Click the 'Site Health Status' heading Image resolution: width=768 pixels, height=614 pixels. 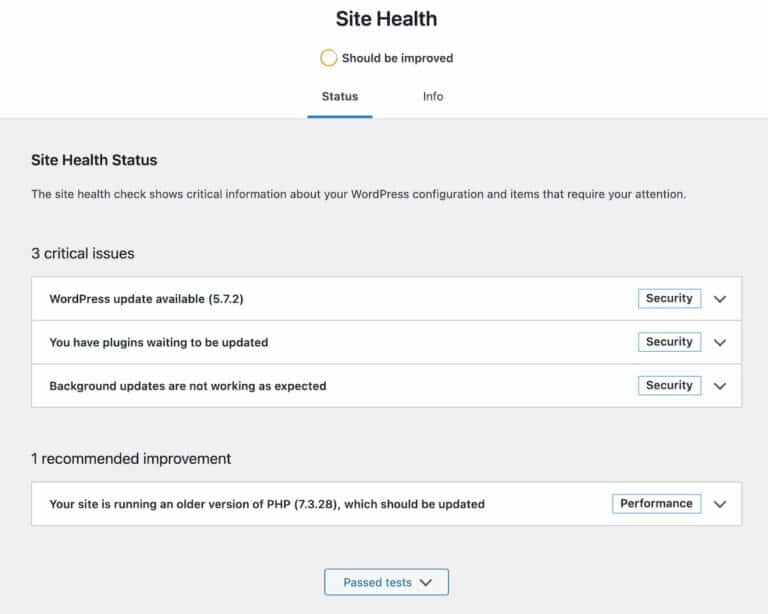pos(94,160)
